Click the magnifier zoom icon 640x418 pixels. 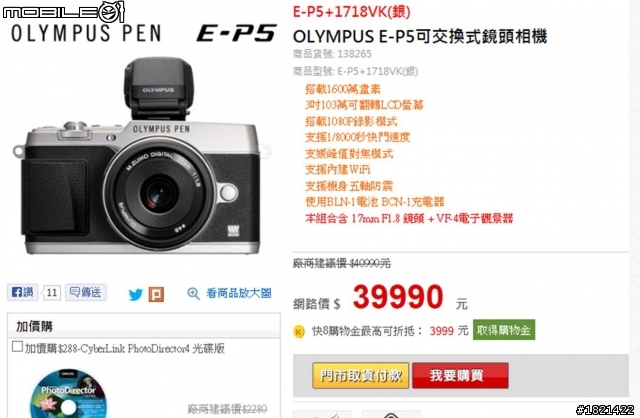(x=193, y=293)
